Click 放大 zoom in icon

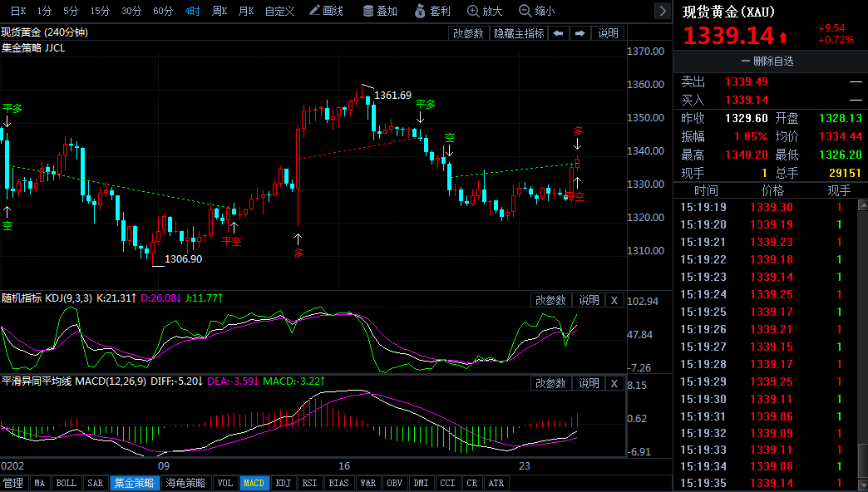[x=485, y=11]
